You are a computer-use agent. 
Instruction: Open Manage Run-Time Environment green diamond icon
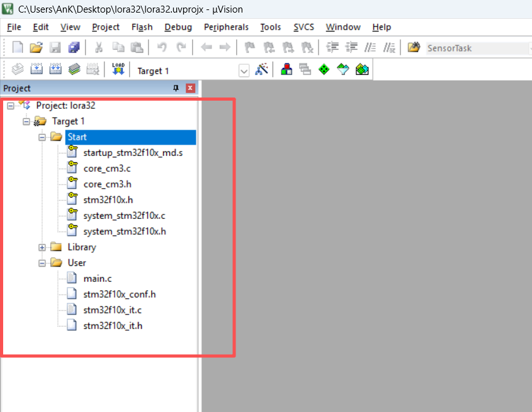(x=324, y=70)
